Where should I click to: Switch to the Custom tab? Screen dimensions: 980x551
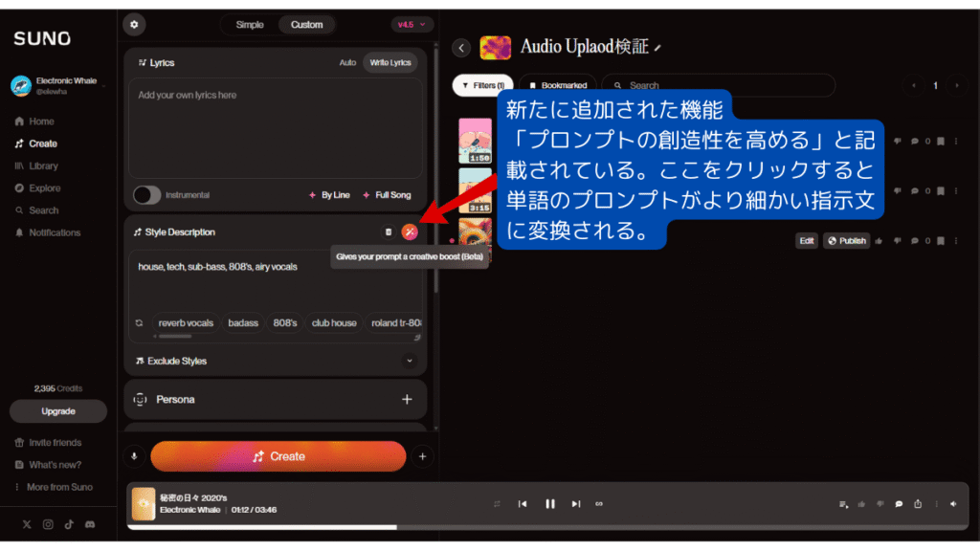[x=306, y=24]
